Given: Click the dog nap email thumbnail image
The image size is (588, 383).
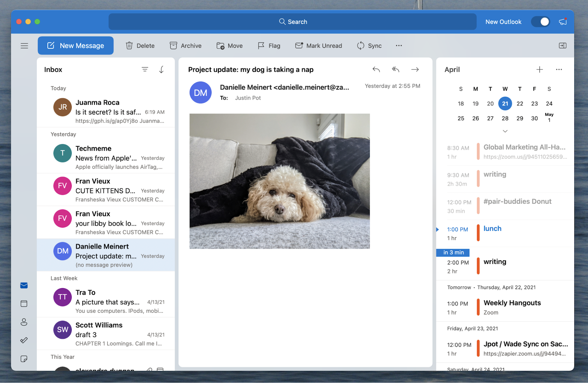Looking at the screenshot, I should point(279,181).
